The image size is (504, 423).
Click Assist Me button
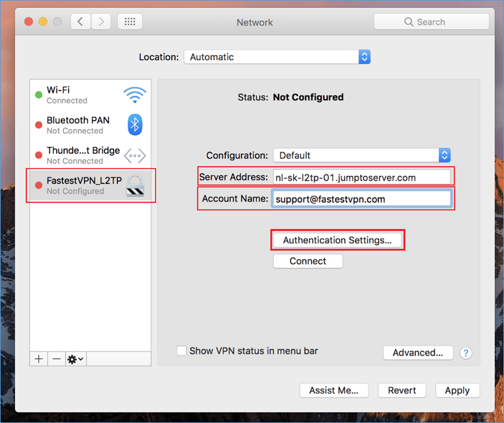pyautogui.click(x=334, y=390)
